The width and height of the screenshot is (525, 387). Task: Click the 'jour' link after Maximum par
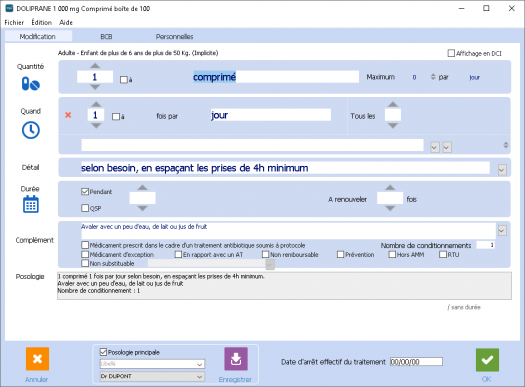[474, 77]
